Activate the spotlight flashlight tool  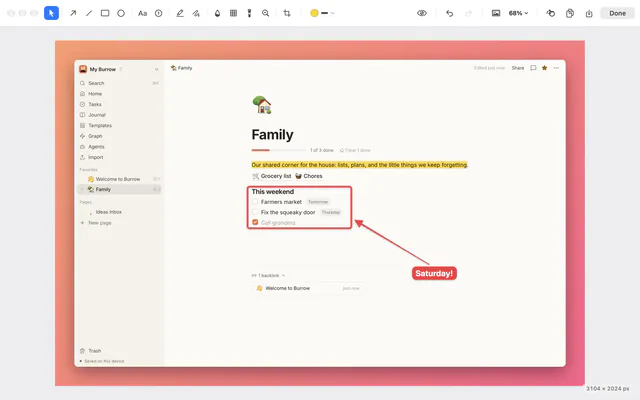249,13
